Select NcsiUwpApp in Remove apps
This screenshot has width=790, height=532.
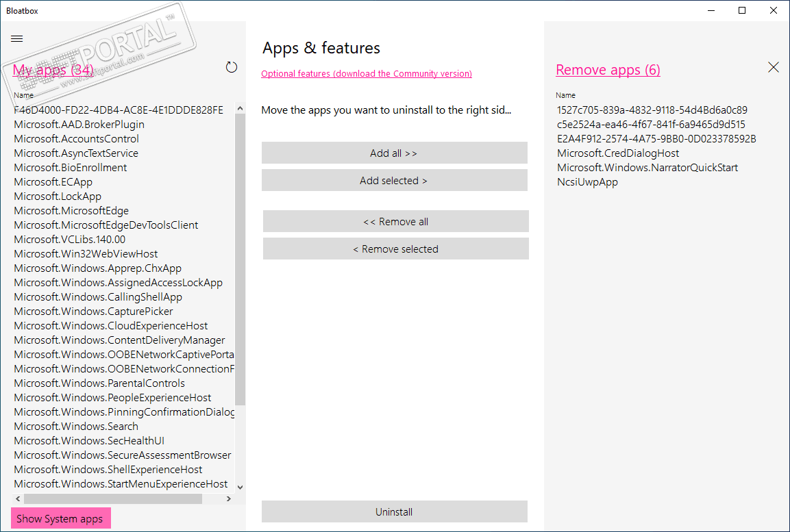pos(587,181)
